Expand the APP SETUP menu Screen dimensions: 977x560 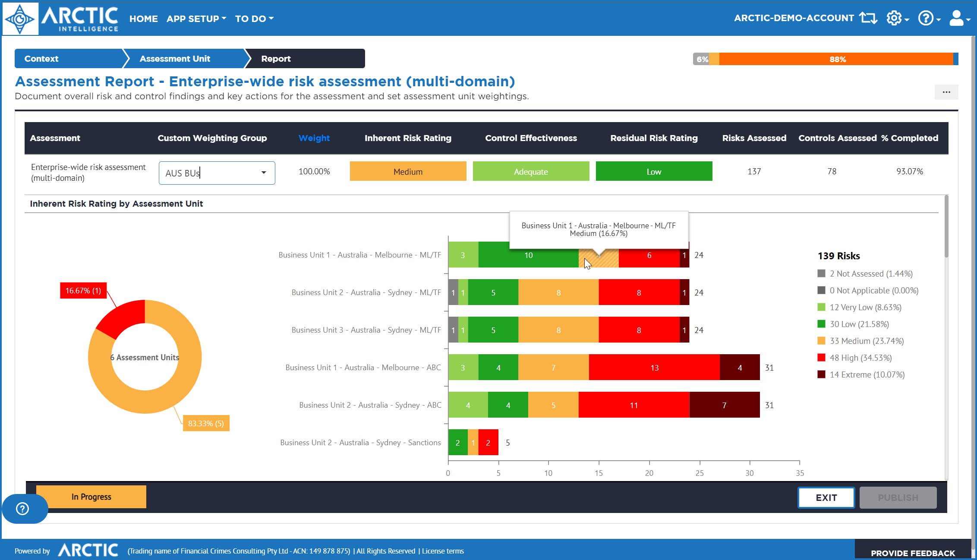click(x=196, y=19)
